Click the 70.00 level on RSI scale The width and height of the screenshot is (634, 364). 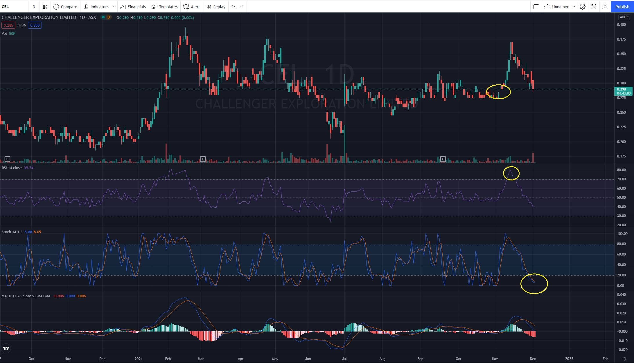621,179
